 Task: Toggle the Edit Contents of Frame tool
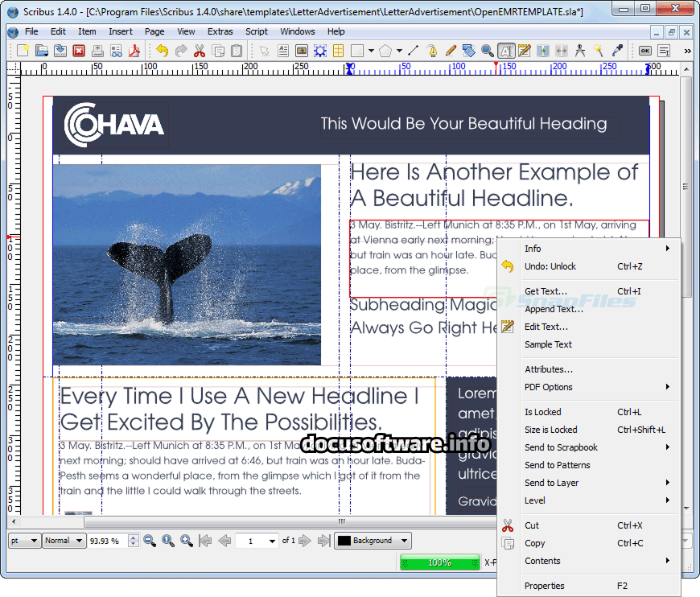(506, 51)
